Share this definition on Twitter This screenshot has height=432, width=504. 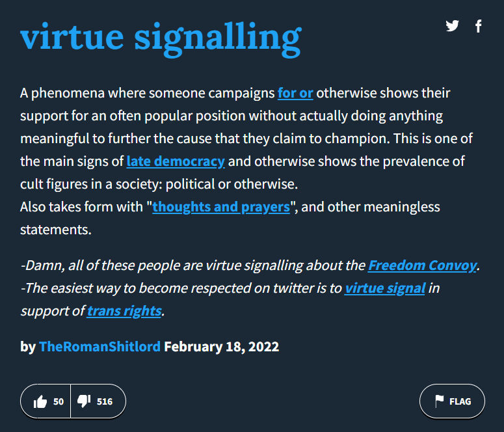click(x=452, y=26)
